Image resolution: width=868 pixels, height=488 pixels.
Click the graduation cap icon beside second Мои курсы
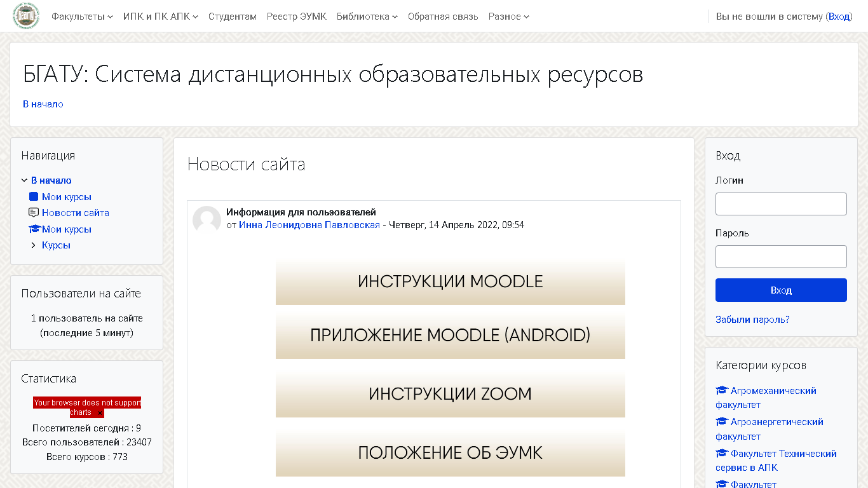click(x=34, y=229)
